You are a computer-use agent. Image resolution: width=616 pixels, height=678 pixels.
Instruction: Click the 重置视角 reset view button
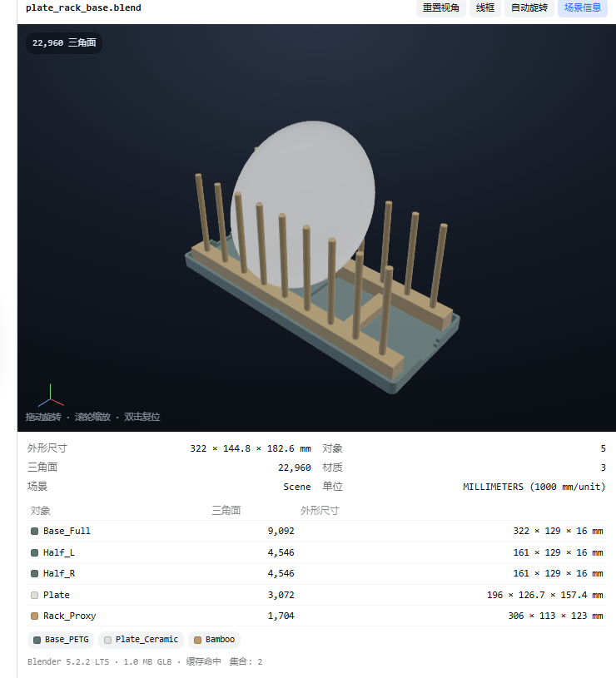(x=441, y=7)
